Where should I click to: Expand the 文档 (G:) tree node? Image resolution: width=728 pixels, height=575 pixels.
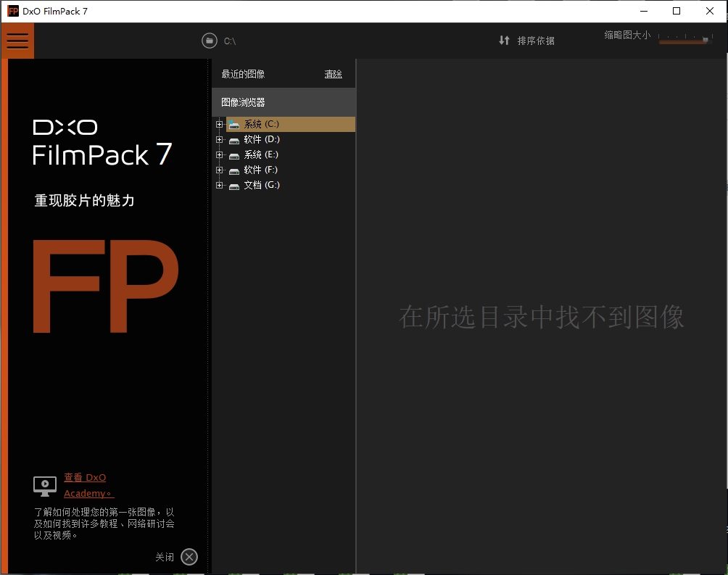pyautogui.click(x=220, y=186)
